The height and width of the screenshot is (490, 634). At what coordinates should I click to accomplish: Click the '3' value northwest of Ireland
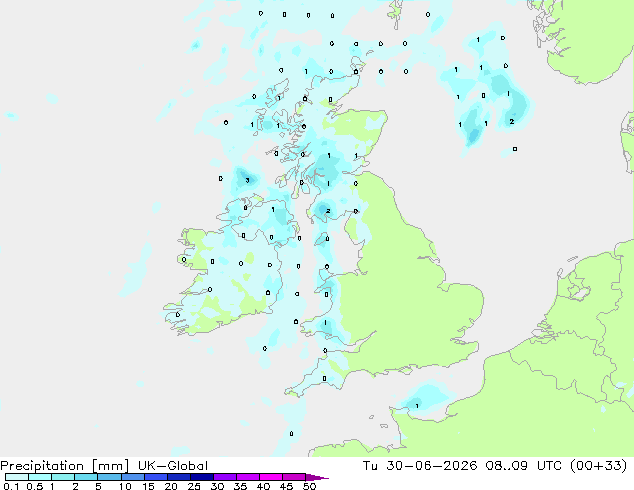[247, 180]
